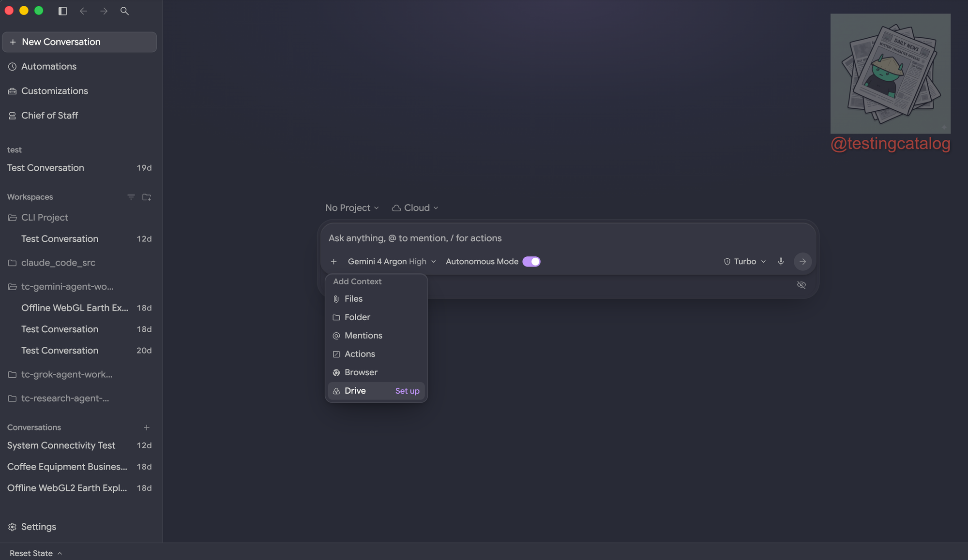This screenshot has width=968, height=560.
Task: Go back with the left arrow
Action: click(83, 11)
